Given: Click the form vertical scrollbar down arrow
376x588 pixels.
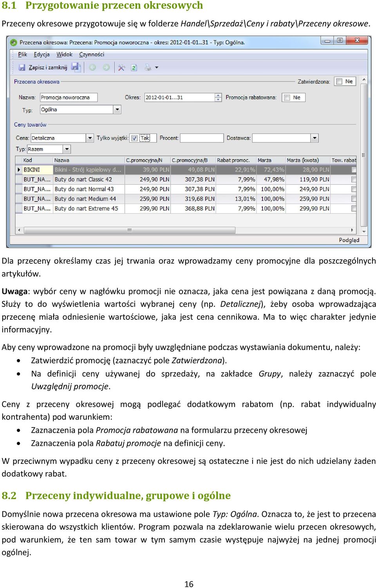Looking at the screenshot, I should [364, 231].
